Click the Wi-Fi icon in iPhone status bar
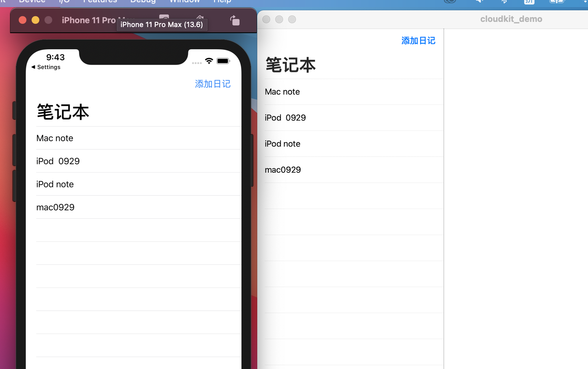The image size is (588, 369). [209, 61]
